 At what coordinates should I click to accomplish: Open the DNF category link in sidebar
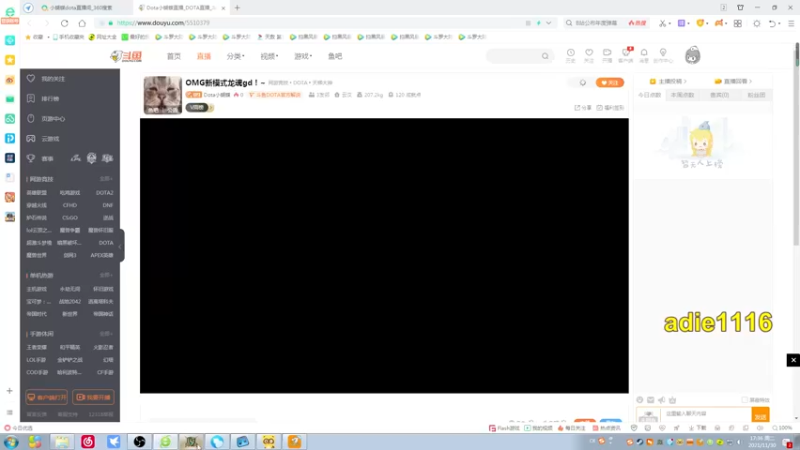107,205
